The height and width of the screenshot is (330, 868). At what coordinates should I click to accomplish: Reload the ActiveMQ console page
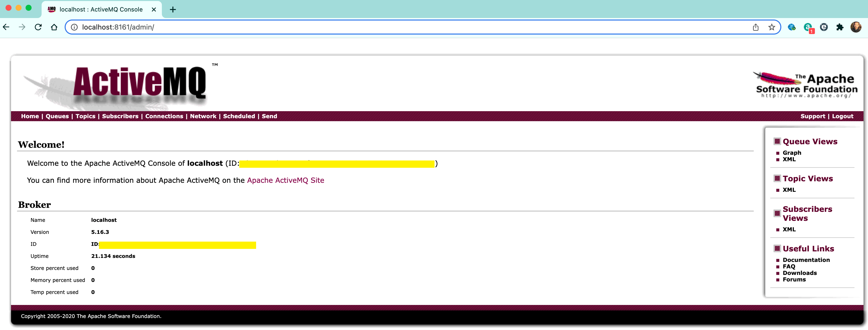(x=38, y=27)
